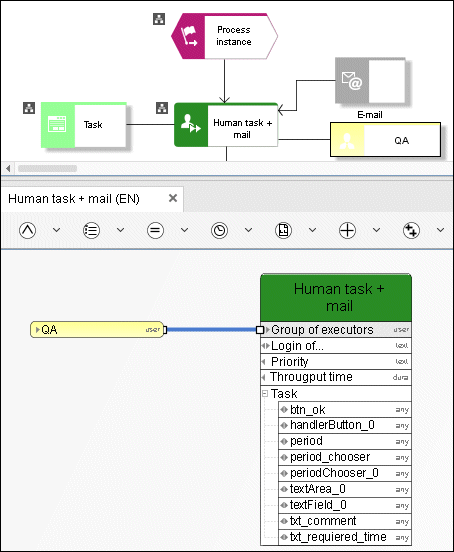Click the plus circle toolbar icon
The width and height of the screenshot is (454, 552).
(347, 231)
